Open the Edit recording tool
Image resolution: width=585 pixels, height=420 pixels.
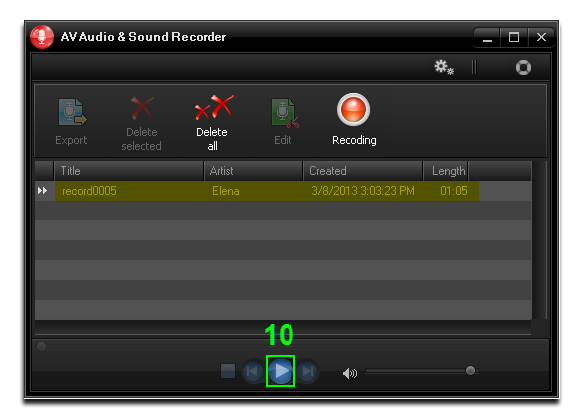285,113
